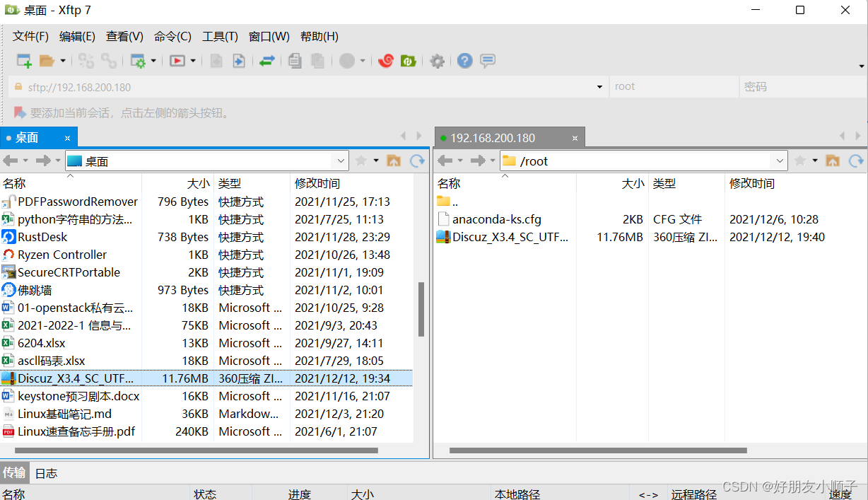This screenshot has height=500, width=868.
Task: Open help via blue question icon
Action: point(464,62)
